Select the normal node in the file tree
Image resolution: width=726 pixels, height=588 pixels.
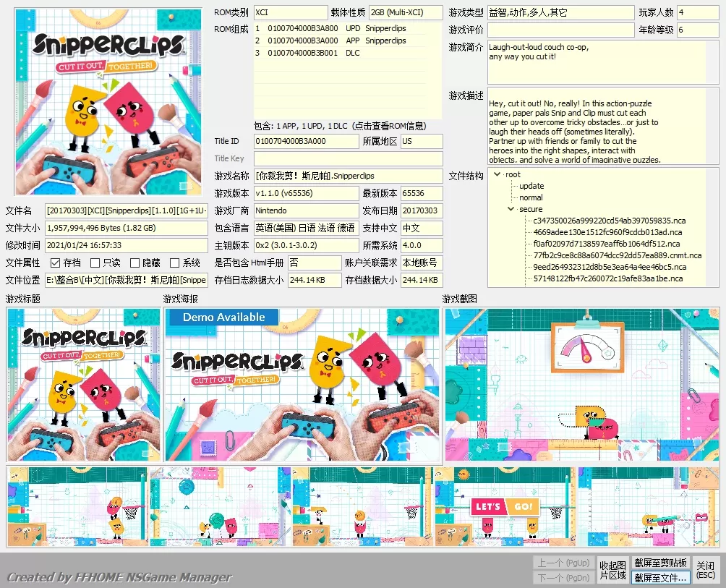[x=529, y=197]
